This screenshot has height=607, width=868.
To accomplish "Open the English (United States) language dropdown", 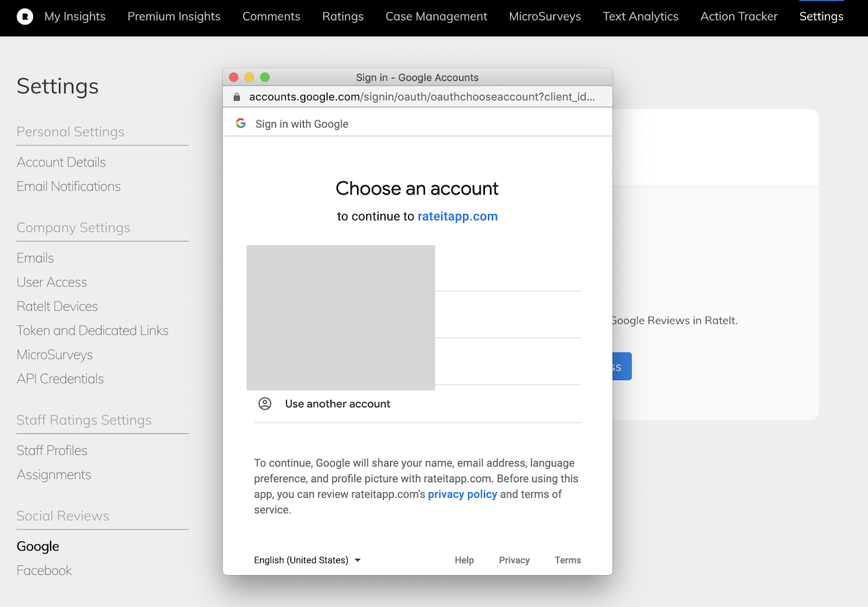I will coord(307,560).
